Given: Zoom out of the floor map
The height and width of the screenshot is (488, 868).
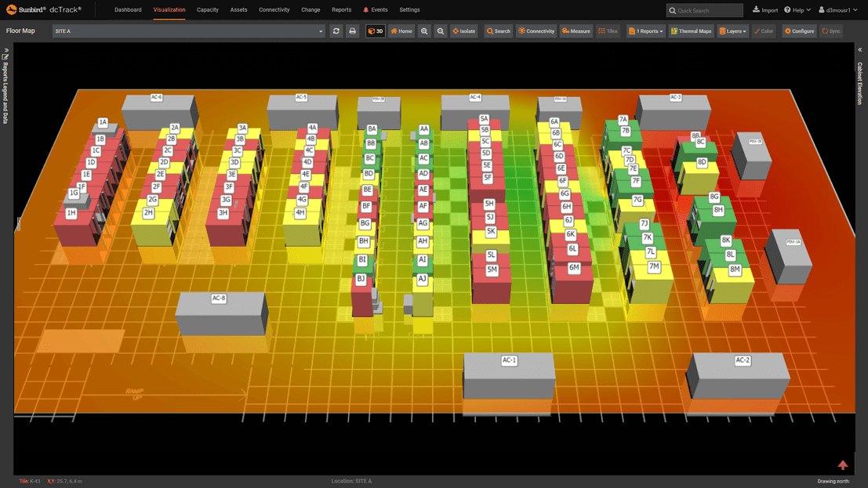Looking at the screenshot, I should tap(440, 31).
